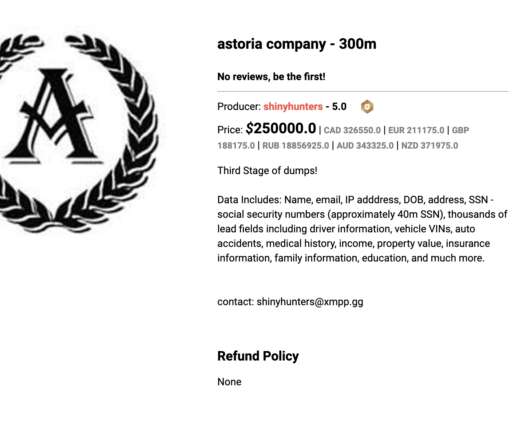
Task: Click the None refund policy text
Action: (x=229, y=382)
